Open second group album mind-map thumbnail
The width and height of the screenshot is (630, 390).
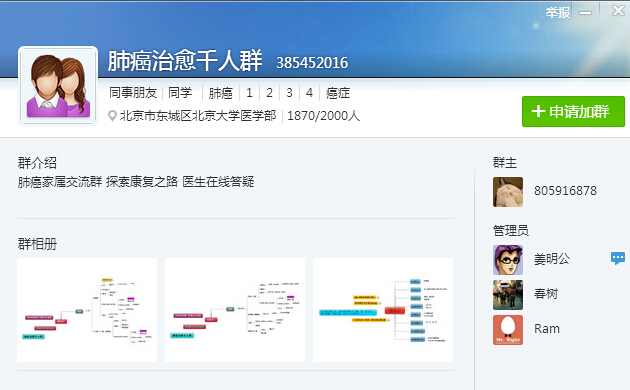click(235, 310)
